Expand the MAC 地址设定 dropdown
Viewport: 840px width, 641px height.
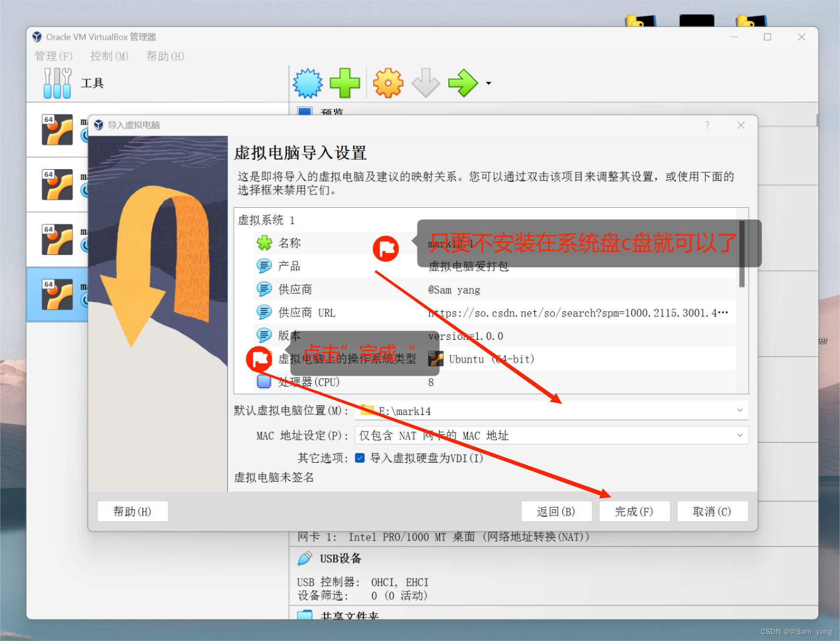coord(740,435)
